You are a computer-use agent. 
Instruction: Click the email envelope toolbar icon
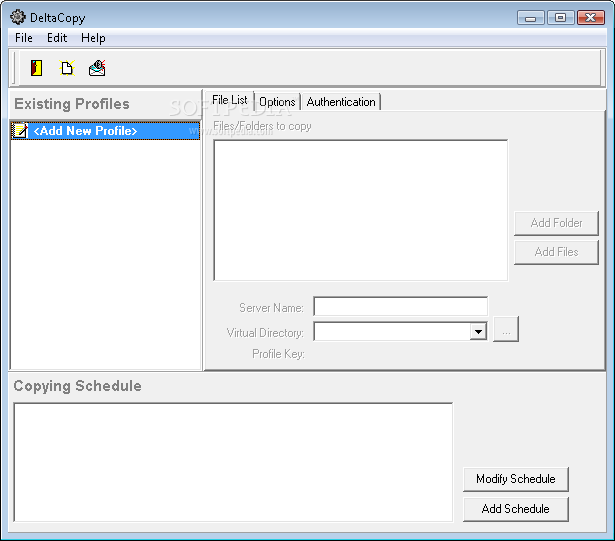pyautogui.click(x=97, y=68)
